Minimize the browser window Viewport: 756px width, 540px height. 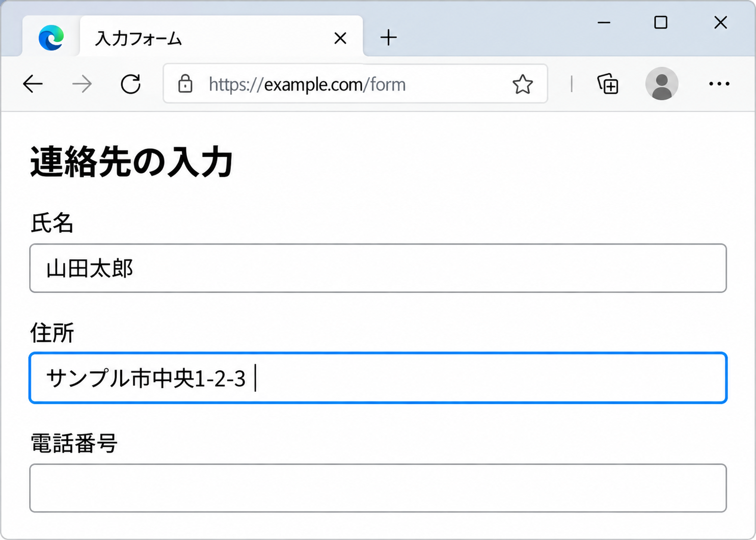[604, 22]
